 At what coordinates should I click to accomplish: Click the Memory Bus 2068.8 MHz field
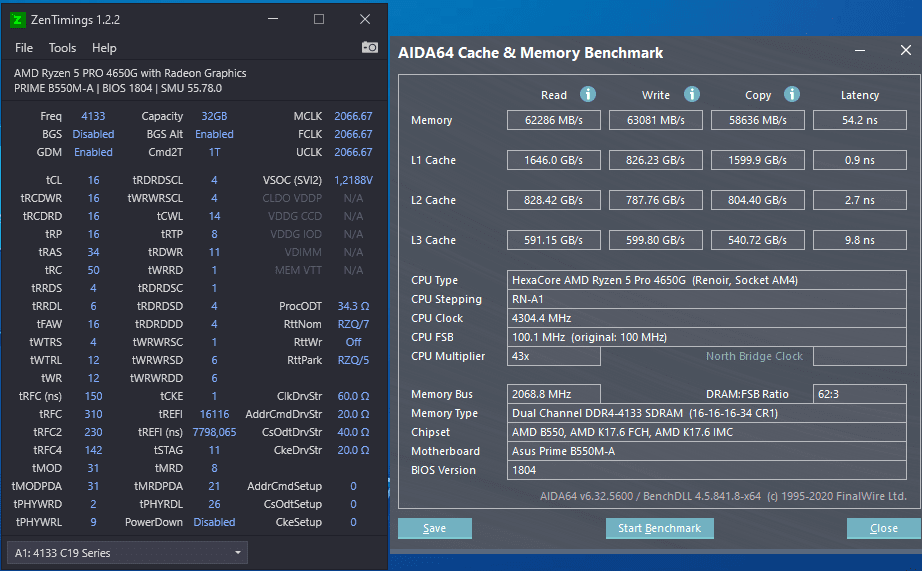(x=554, y=394)
